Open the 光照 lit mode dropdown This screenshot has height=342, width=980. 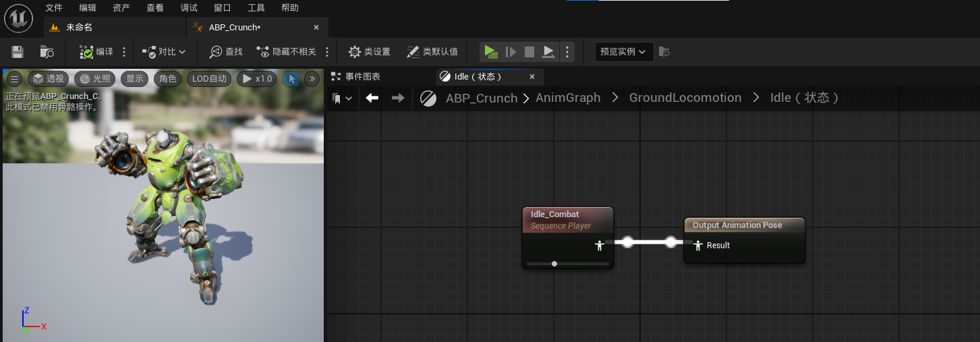coord(95,79)
